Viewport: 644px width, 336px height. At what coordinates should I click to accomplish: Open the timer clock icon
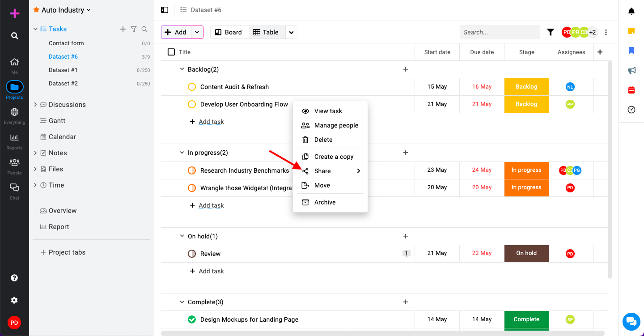(631, 110)
